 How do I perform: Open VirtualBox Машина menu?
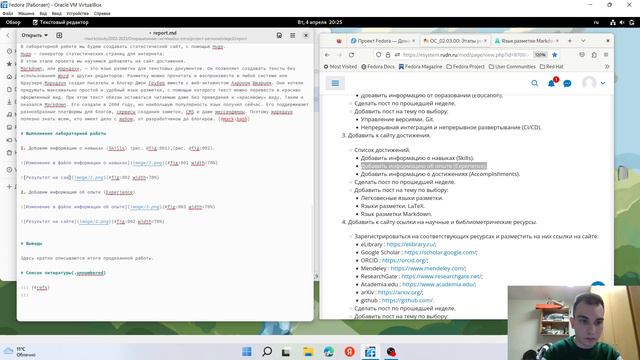[26, 13]
